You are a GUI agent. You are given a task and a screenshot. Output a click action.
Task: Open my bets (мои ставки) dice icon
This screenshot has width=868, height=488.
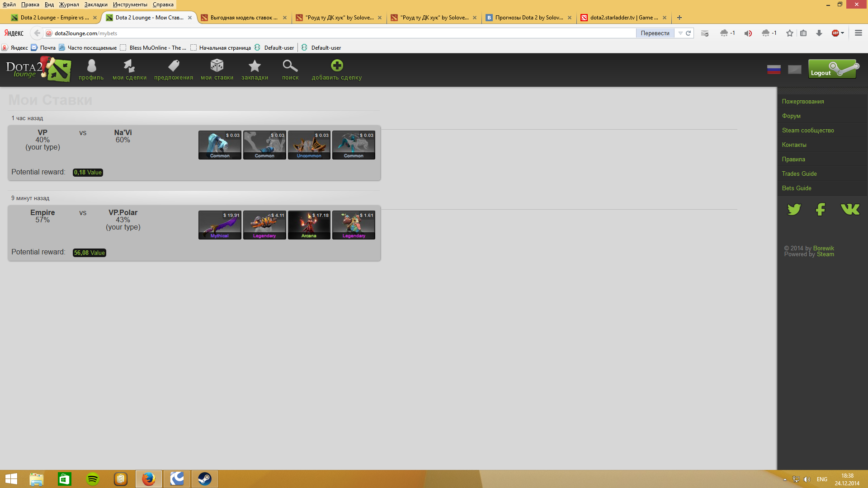tap(217, 70)
